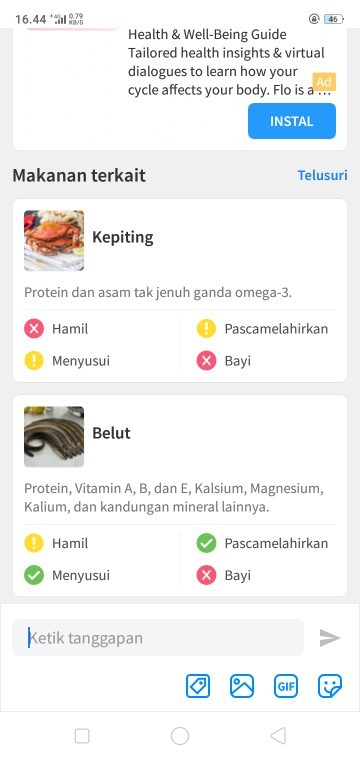Focus the Ketik tanggapan input field
Screen dimensions: 360x760
158,638
